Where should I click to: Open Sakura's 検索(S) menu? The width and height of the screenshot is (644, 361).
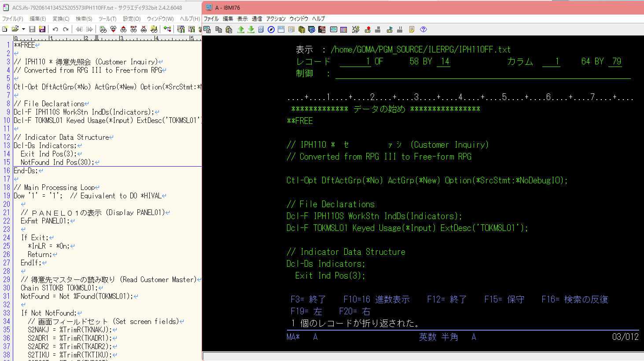point(84,19)
